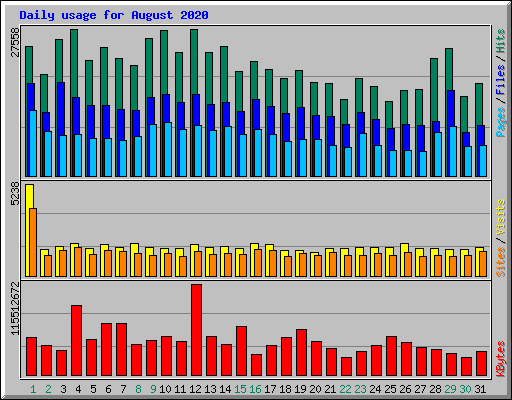Viewport: 512px width, 400px height.
Task: Click day 13 on the x-axis
Action: click(x=210, y=389)
